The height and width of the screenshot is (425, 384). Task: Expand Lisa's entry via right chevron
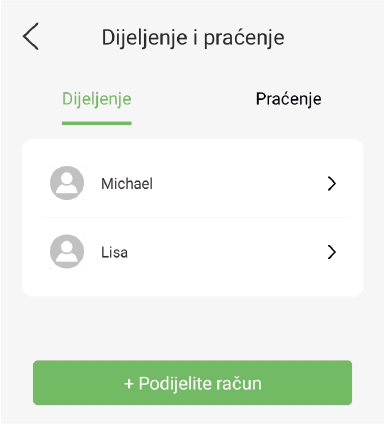pos(332,252)
